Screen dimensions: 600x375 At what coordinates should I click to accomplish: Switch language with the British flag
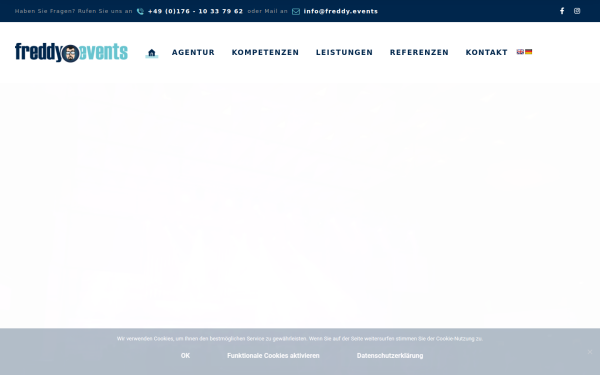(520, 52)
